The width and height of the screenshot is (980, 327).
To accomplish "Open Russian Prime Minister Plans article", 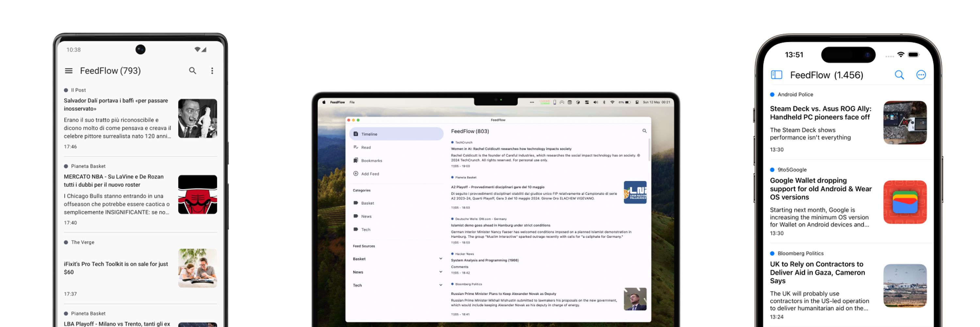I will pos(548,299).
